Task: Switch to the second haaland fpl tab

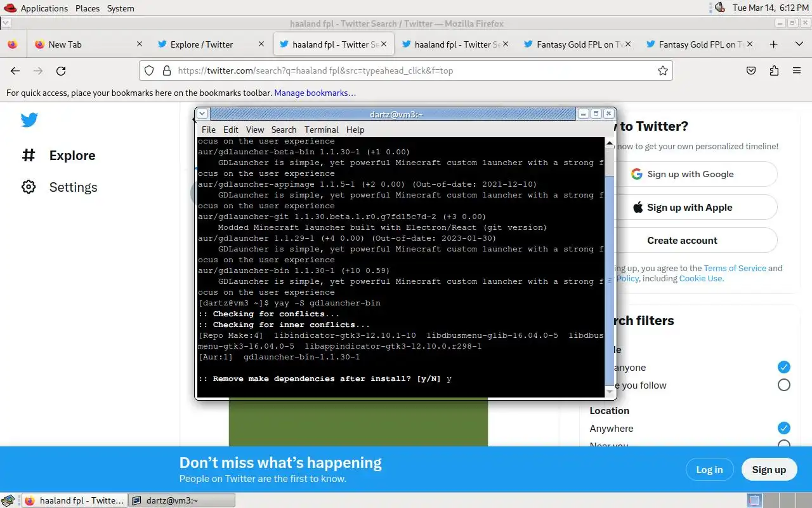Action: 455,44
